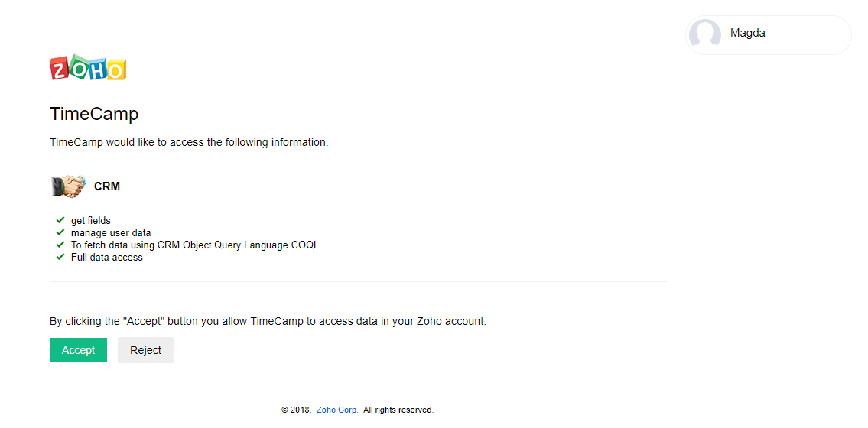The height and width of the screenshot is (428, 868).
Task: Click the checkmark beside Full data access
Action: (x=60, y=257)
